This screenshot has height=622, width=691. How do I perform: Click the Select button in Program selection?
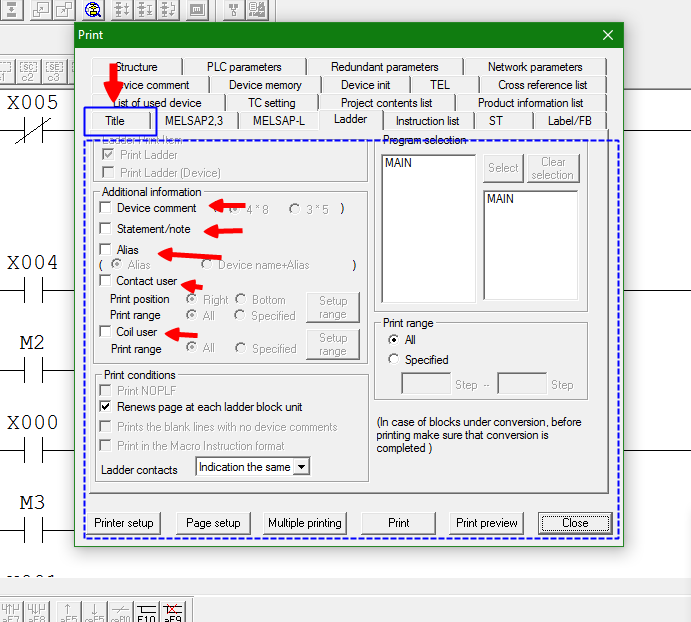click(503, 168)
